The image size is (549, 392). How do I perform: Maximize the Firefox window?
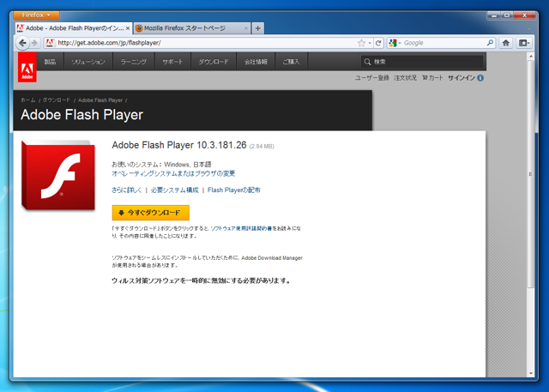507,15
